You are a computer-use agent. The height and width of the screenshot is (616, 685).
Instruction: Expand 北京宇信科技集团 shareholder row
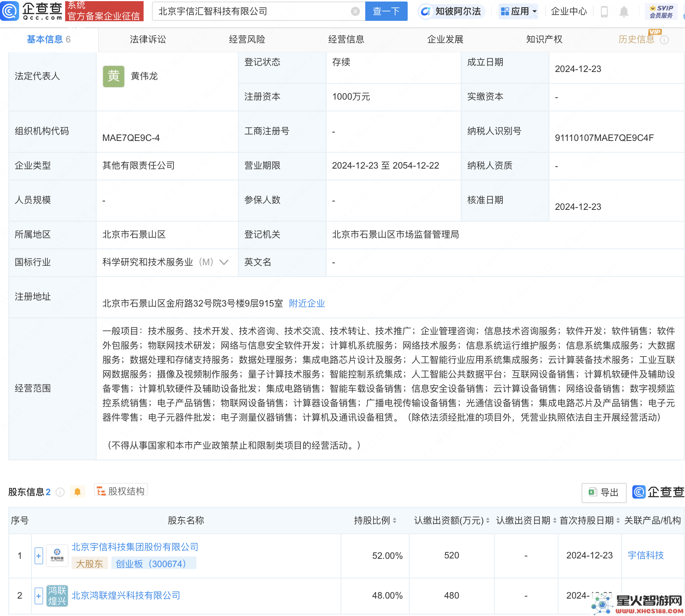tap(39, 556)
